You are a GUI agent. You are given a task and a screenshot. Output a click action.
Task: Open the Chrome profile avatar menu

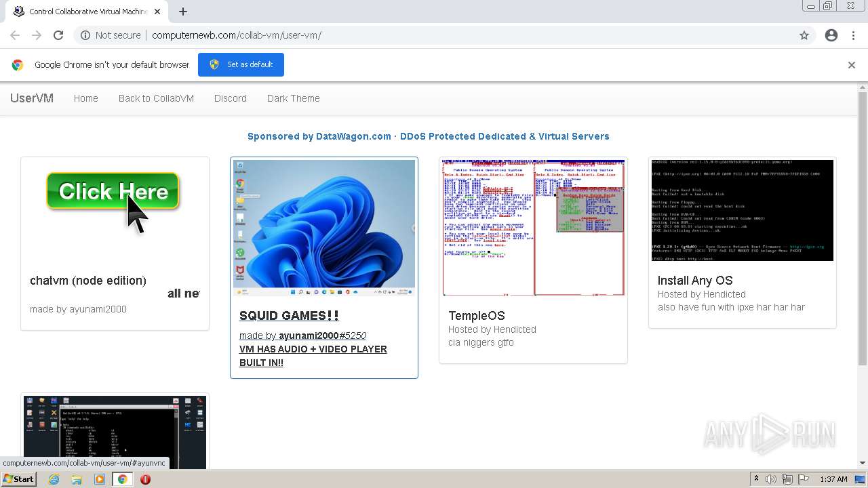[x=831, y=35]
